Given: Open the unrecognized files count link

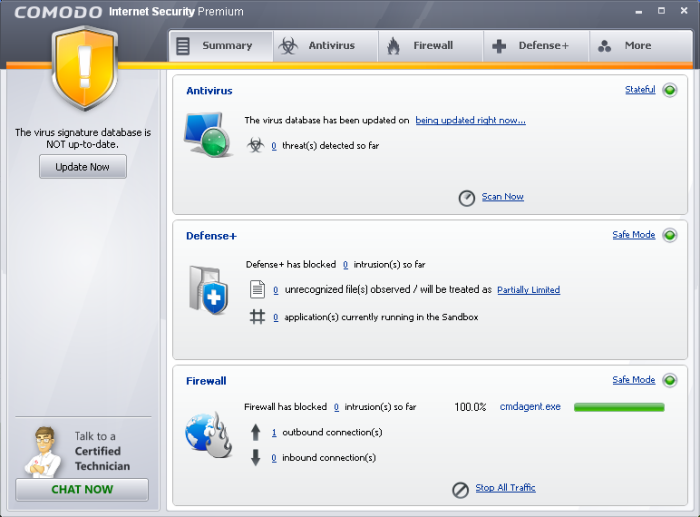Looking at the screenshot, I should tap(275, 290).
